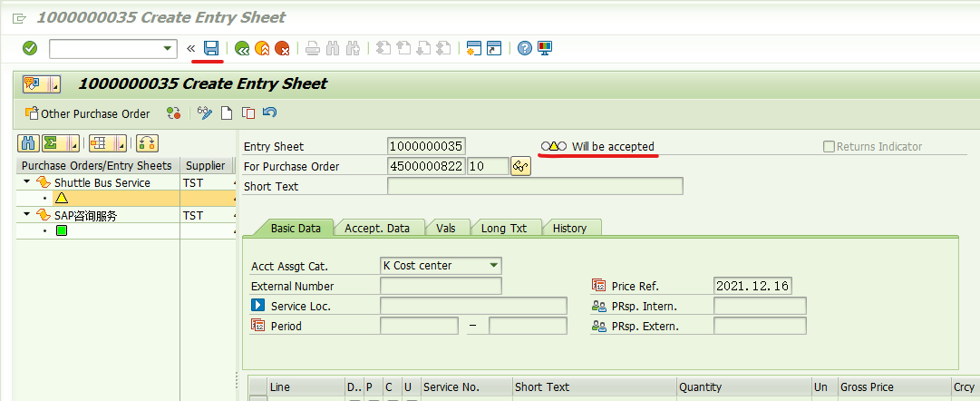Image resolution: width=980 pixels, height=401 pixels.
Task: Click the Price Ref. date field
Action: pos(752,286)
